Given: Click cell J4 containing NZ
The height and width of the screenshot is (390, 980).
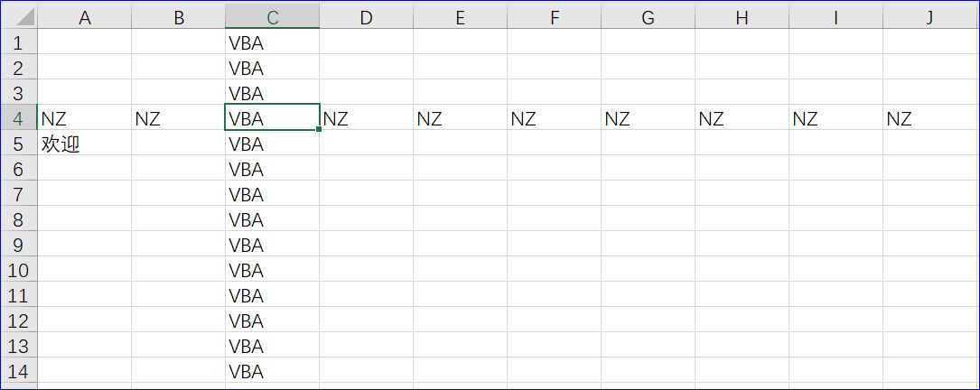Looking at the screenshot, I should pyautogui.click(x=929, y=117).
